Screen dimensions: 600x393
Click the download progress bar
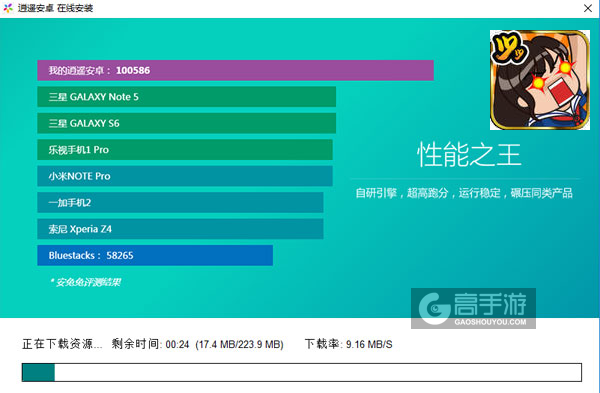tap(302, 372)
